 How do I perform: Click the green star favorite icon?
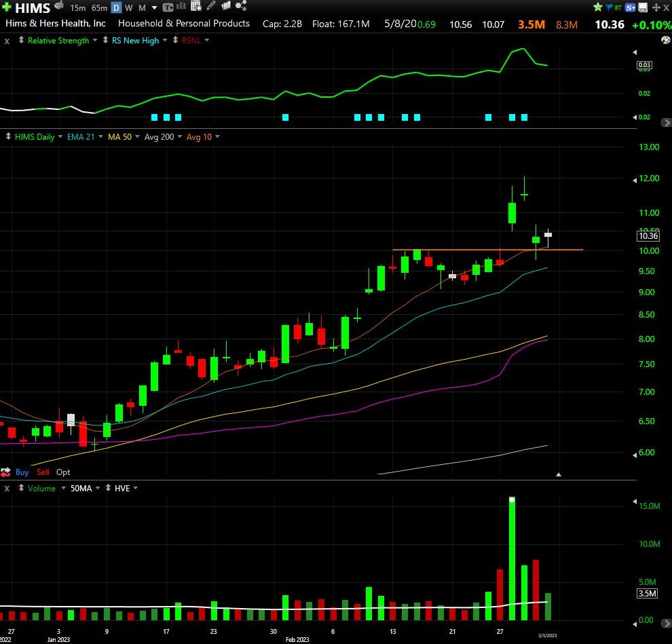click(x=598, y=7)
